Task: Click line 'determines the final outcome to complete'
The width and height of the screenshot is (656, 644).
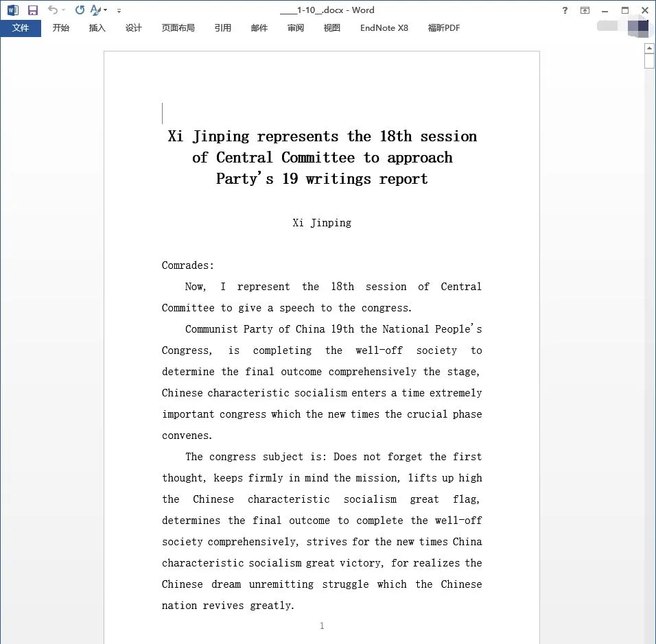Action: [322, 521]
